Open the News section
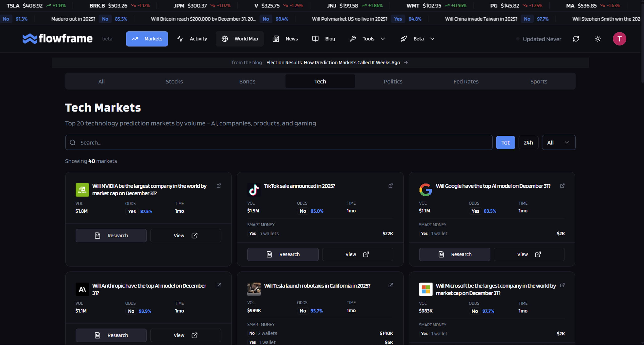Screen dimensions: 644x345 pos(285,39)
